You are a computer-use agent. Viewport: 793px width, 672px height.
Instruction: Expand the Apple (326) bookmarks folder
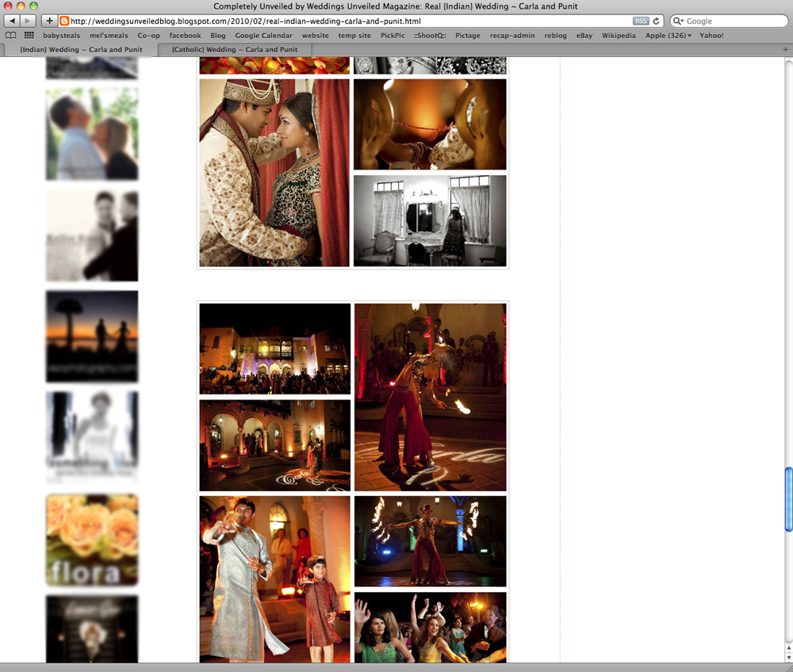point(668,36)
